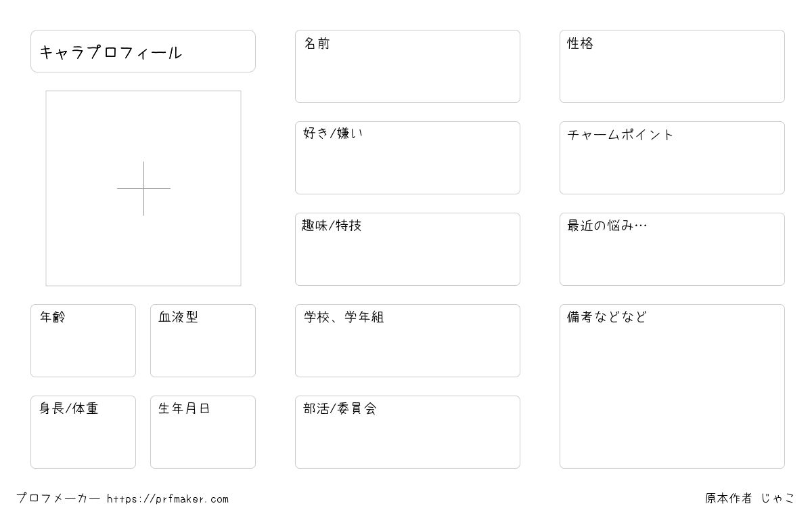Select the 学校、学年組 school field
This screenshot has height=508, width=812.
(x=407, y=341)
